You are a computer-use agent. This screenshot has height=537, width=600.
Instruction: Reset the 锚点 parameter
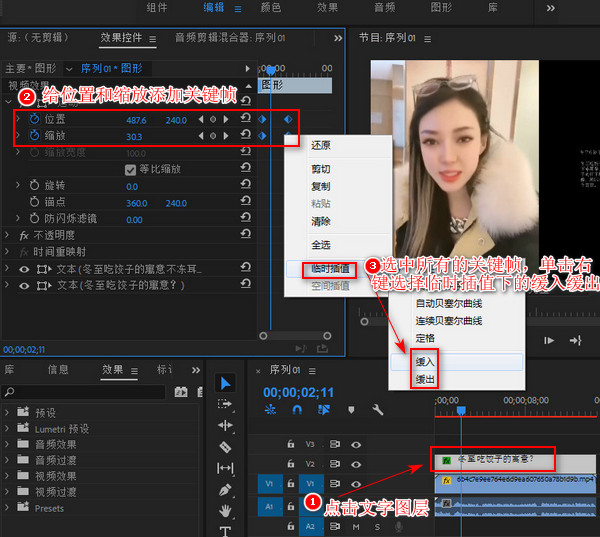tap(246, 201)
